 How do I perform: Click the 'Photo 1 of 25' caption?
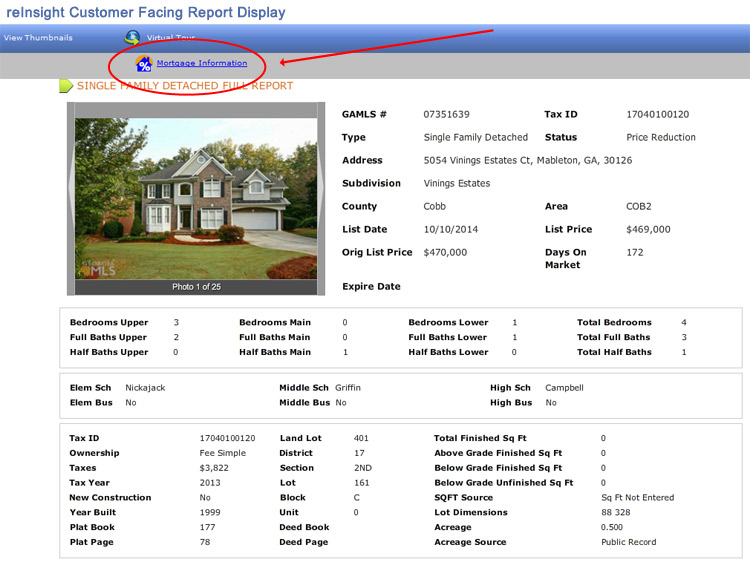(x=197, y=287)
